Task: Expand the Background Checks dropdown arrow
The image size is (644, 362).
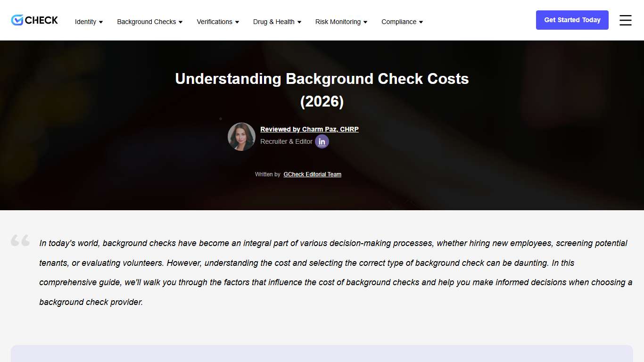Action: [181, 22]
